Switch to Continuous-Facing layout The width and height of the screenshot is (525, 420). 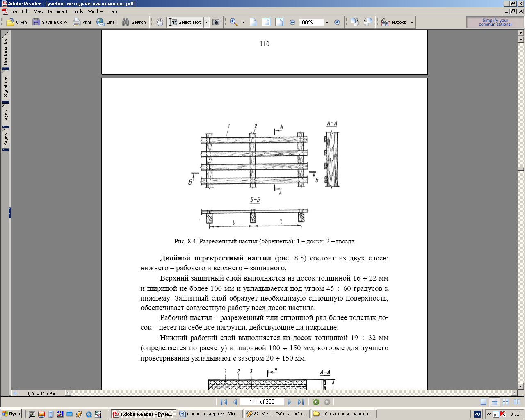point(505,402)
